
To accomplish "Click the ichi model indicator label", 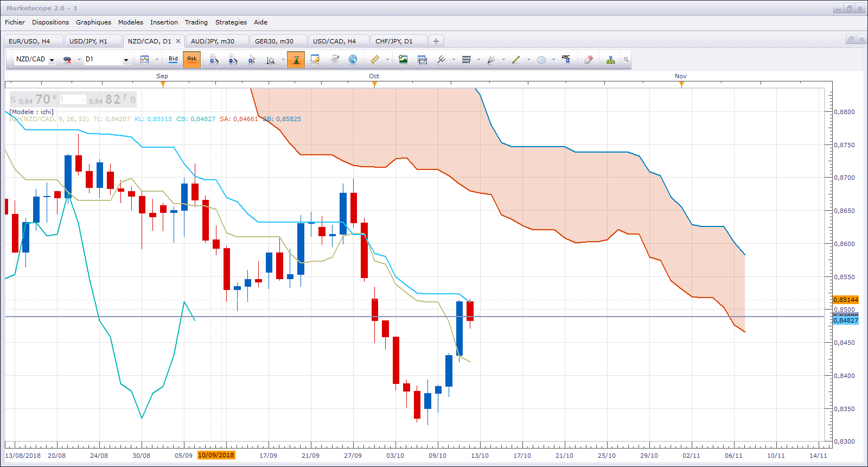I will (31, 112).
